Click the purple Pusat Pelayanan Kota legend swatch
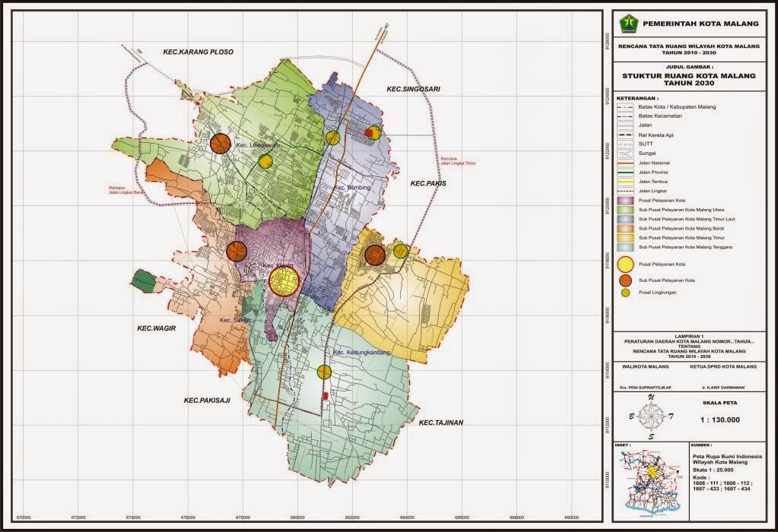The width and height of the screenshot is (778, 532). coord(625,201)
